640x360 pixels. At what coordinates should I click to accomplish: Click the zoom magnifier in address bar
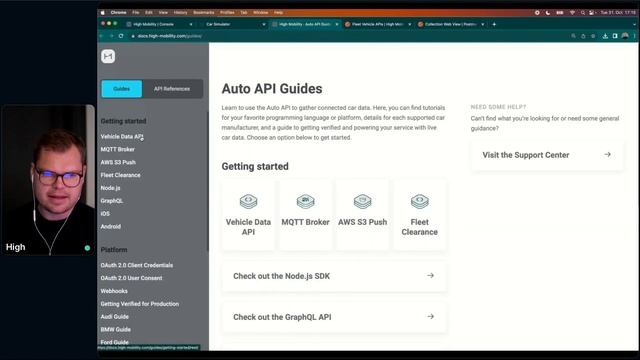573,36
